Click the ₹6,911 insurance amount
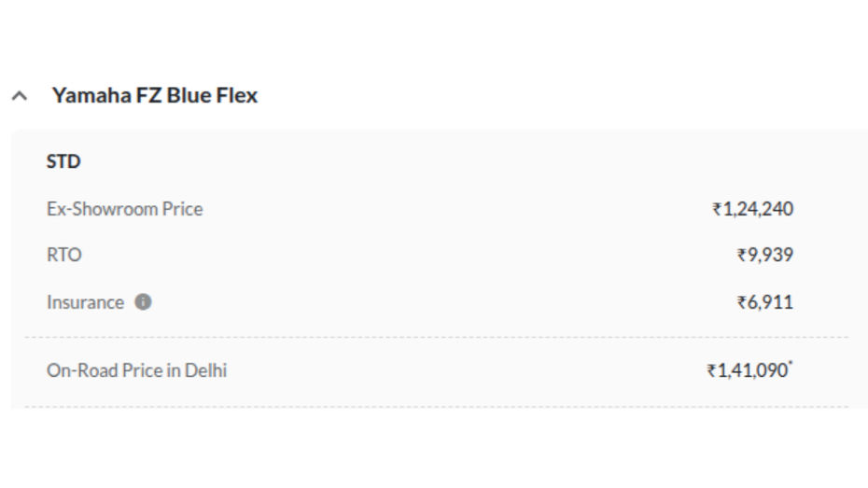Viewport: 868px width, 488px height. click(x=765, y=302)
